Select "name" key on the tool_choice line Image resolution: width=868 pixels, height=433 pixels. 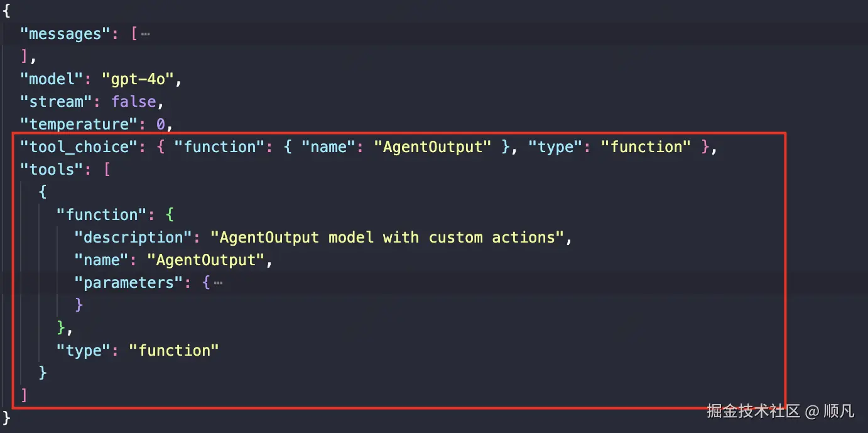(328, 147)
